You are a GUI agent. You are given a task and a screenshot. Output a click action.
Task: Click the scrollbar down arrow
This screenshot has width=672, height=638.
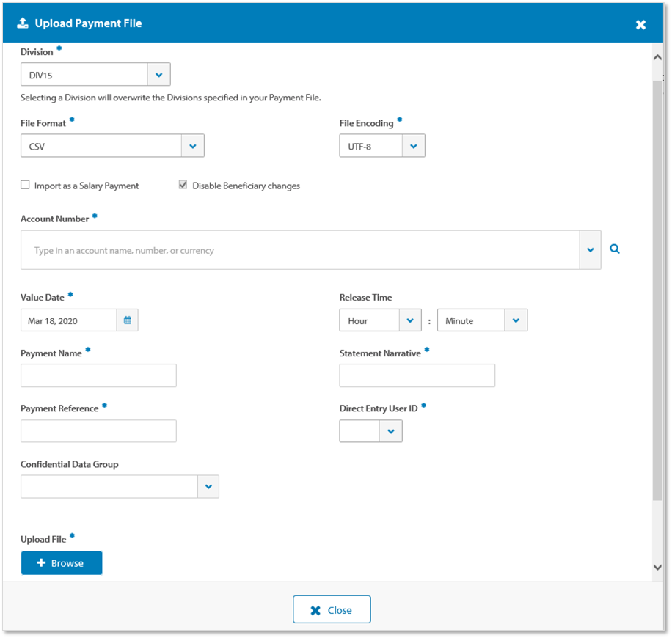(657, 567)
